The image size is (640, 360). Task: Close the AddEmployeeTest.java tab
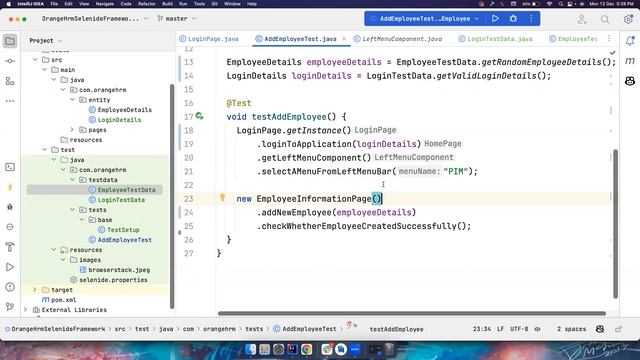[344, 39]
